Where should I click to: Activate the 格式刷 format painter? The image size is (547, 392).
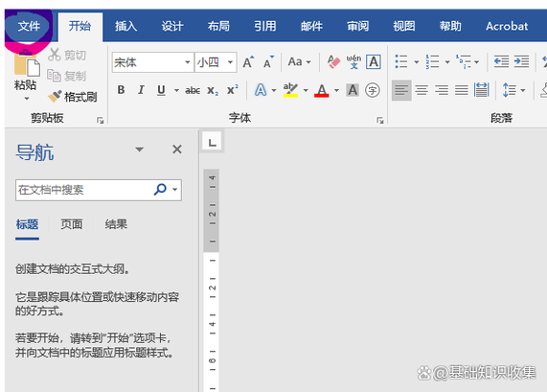pyautogui.click(x=73, y=97)
